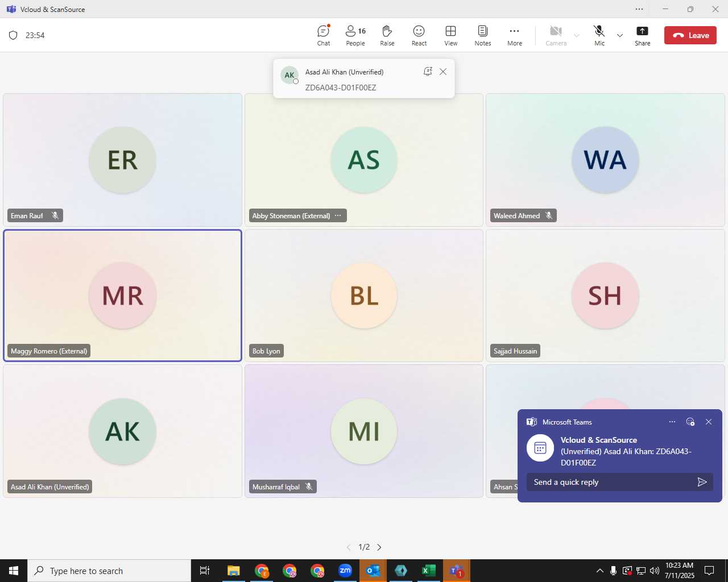Click the shield meeting security icon

(x=13, y=35)
